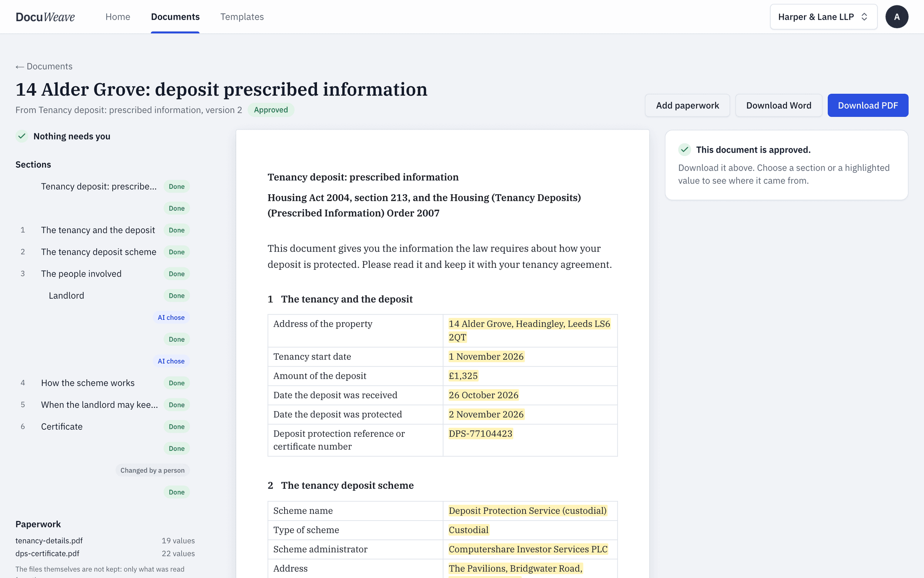The width and height of the screenshot is (924, 578).
Task: Click the 22 values count for dps-certificate.pdf
Action: click(x=178, y=553)
